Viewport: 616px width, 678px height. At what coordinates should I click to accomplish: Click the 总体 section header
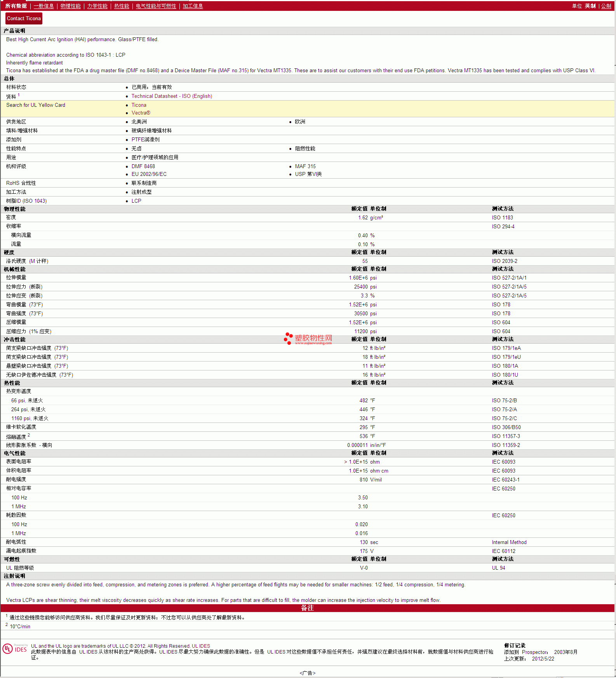(9, 78)
